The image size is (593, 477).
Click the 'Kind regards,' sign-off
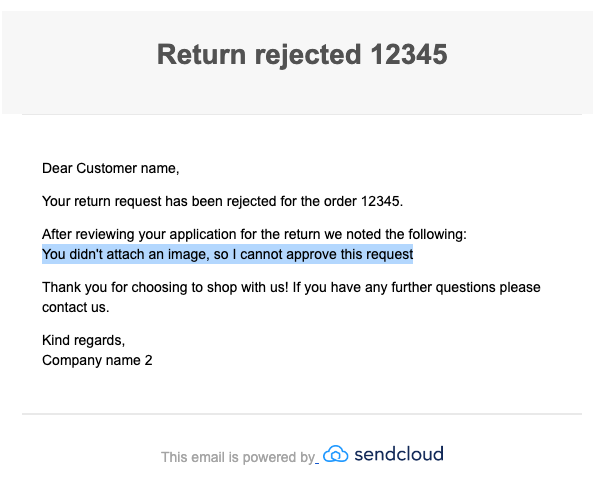click(x=83, y=340)
